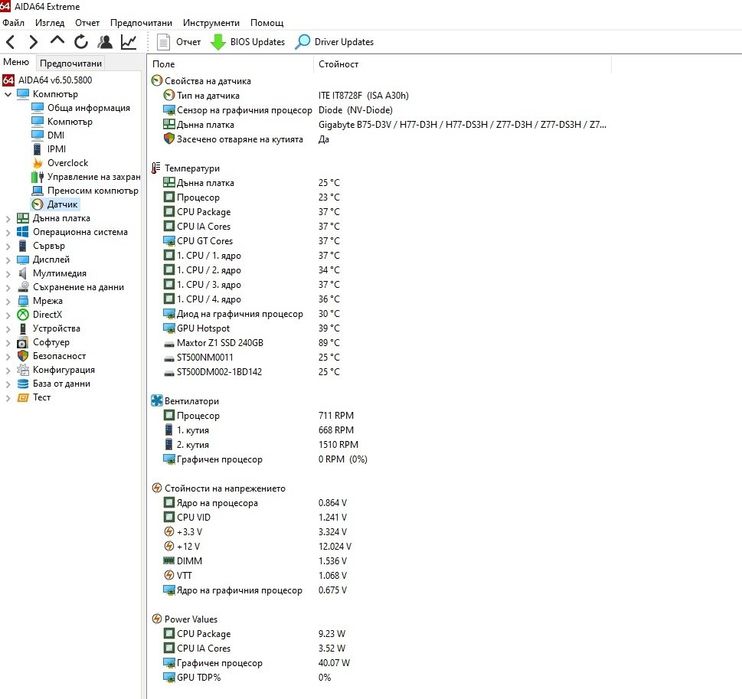The image size is (742, 699).
Task: Expand the Сървър tree node
Action: click(8, 246)
